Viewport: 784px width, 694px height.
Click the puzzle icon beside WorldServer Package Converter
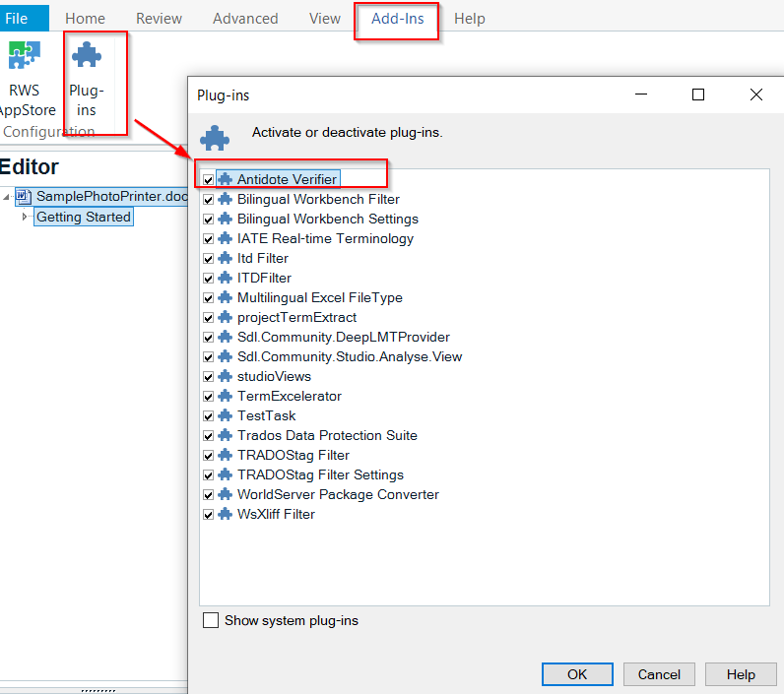226,494
